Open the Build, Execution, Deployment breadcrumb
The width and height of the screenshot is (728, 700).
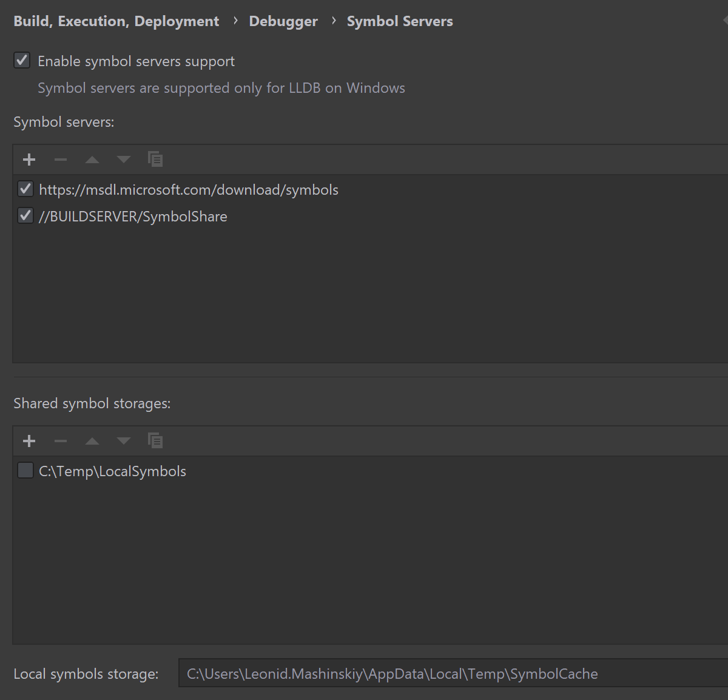[116, 21]
